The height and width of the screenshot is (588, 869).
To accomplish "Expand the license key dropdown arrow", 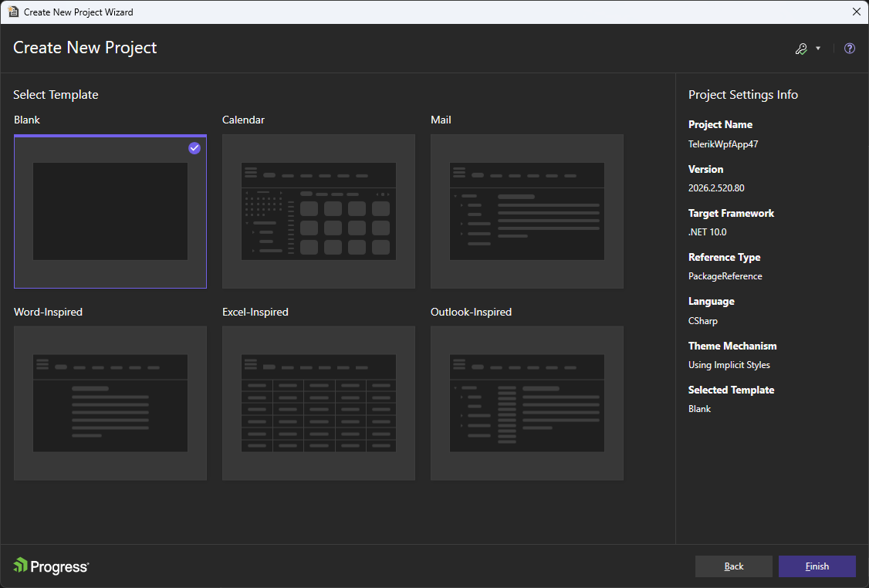I will click(818, 49).
